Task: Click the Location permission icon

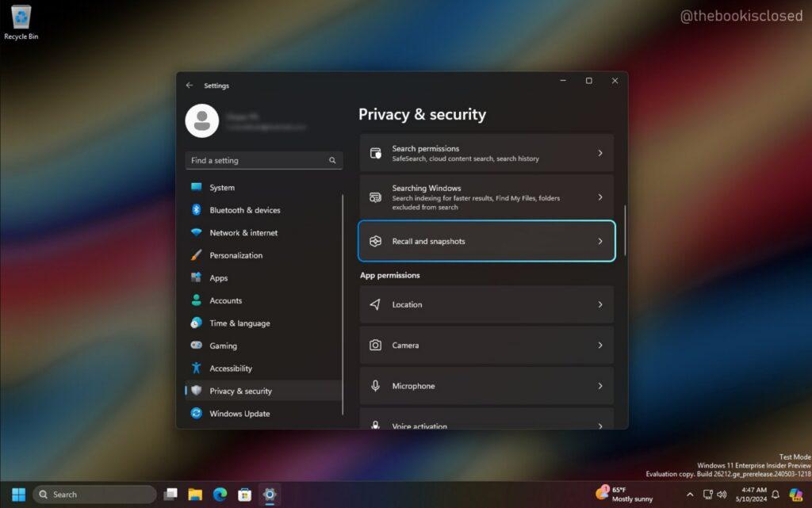Action: (x=375, y=304)
